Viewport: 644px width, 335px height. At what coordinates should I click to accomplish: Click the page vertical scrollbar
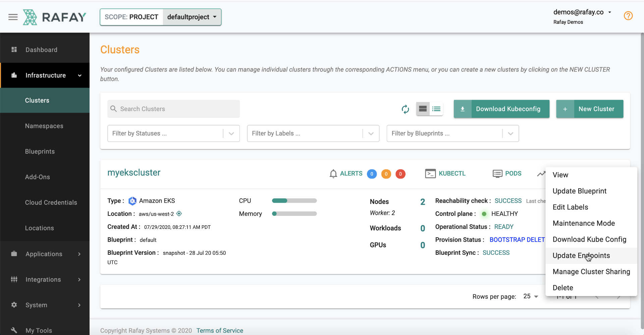[x=642, y=181]
